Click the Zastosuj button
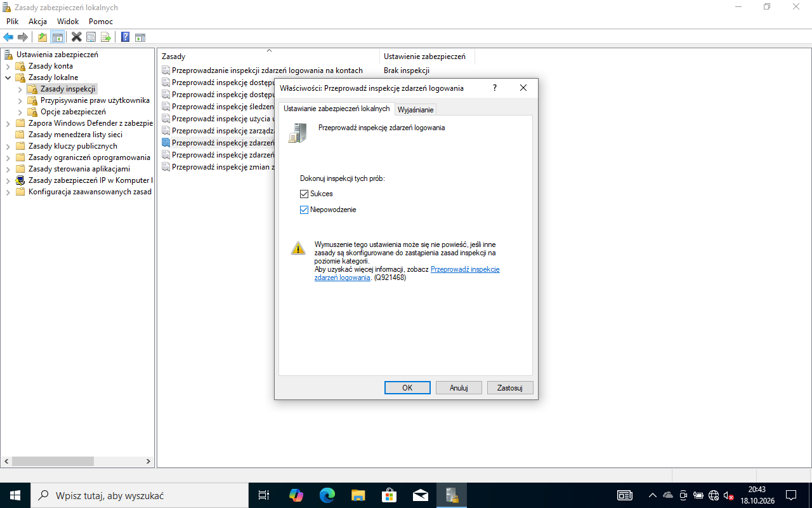 point(510,387)
